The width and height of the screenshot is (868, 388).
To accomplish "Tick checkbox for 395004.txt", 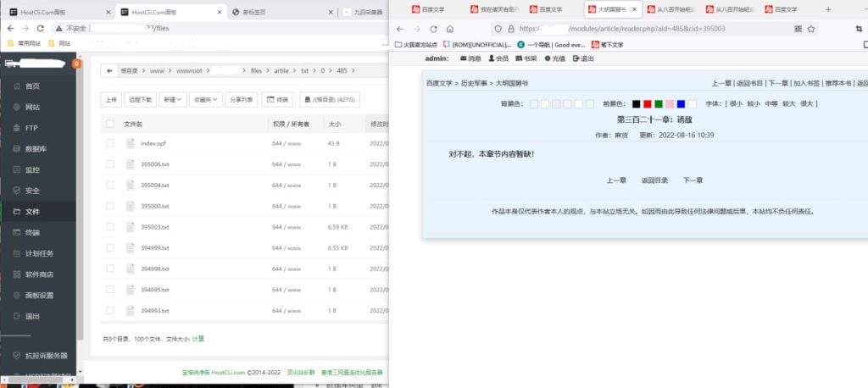I will (110, 185).
